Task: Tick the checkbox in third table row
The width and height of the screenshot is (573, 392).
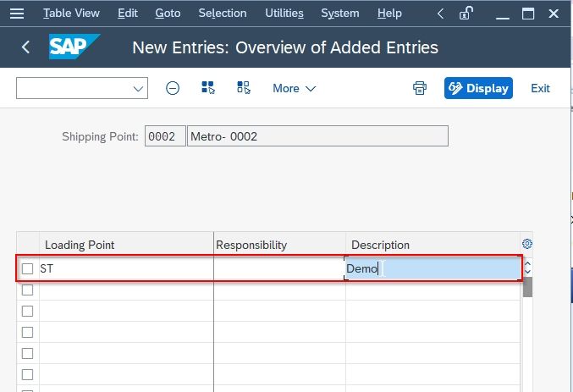Action: pos(27,312)
